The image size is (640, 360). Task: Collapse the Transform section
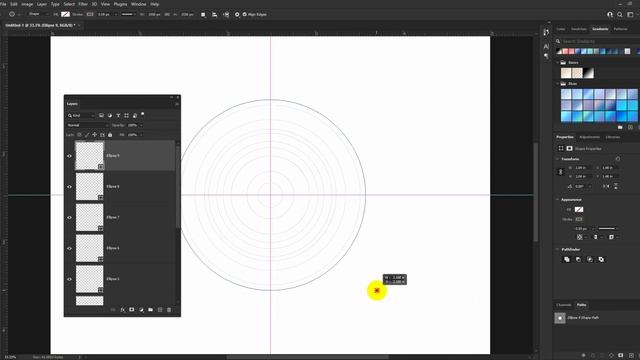click(558, 159)
